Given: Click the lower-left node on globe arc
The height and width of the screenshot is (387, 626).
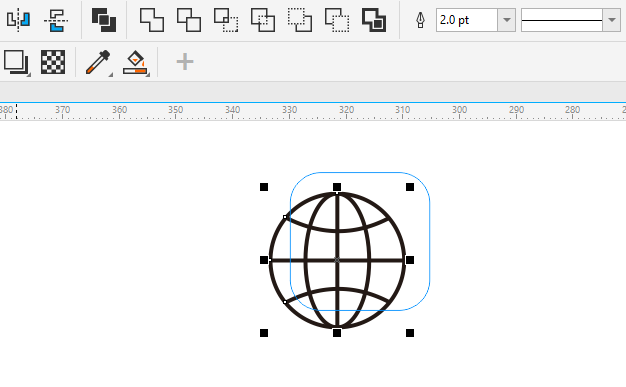Looking at the screenshot, I should [285, 302].
